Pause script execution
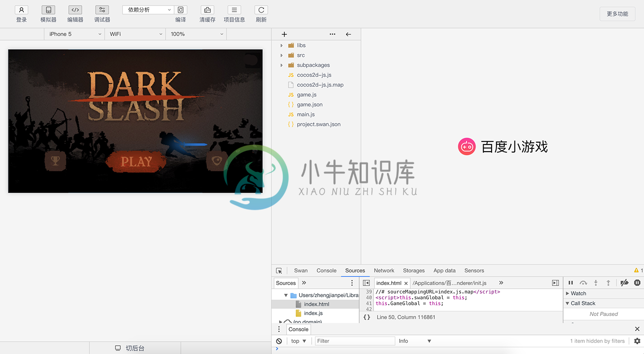 click(x=571, y=283)
